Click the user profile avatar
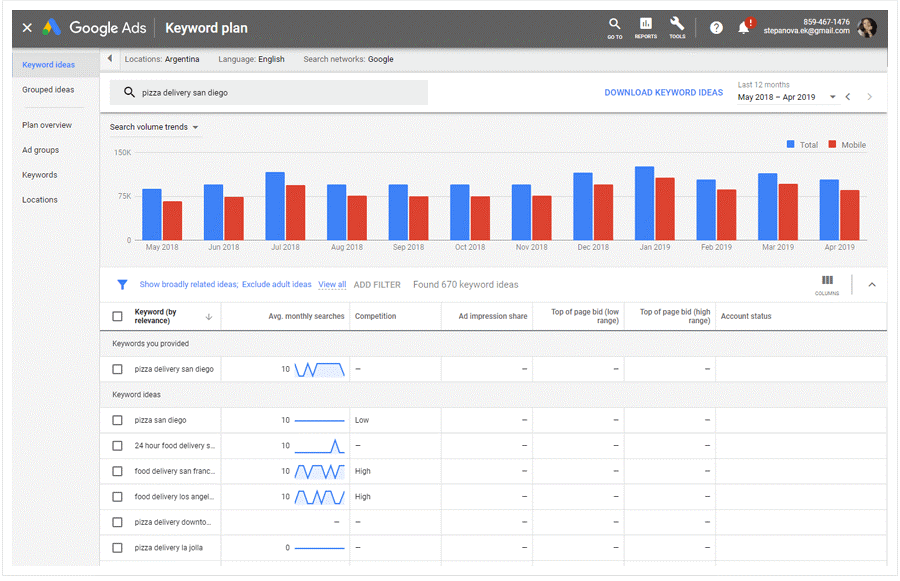 pos(866,28)
